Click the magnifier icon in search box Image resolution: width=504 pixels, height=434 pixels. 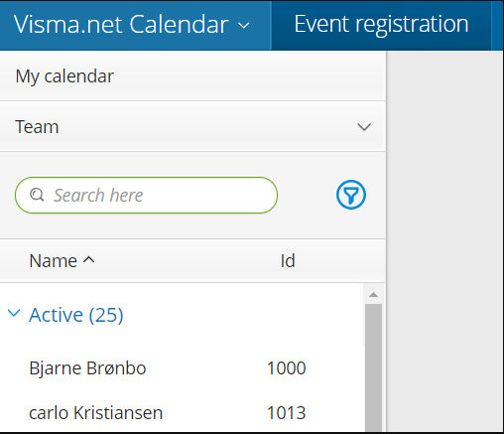(x=37, y=195)
